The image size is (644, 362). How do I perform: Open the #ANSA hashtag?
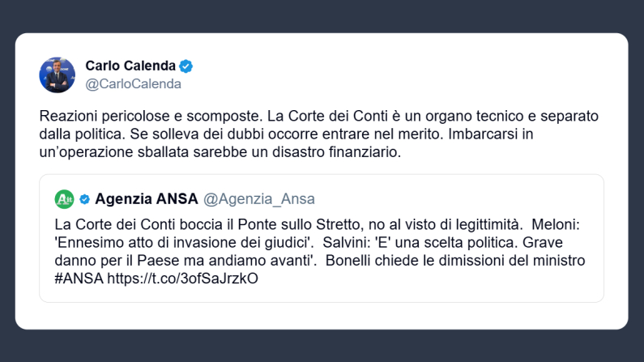(x=79, y=279)
